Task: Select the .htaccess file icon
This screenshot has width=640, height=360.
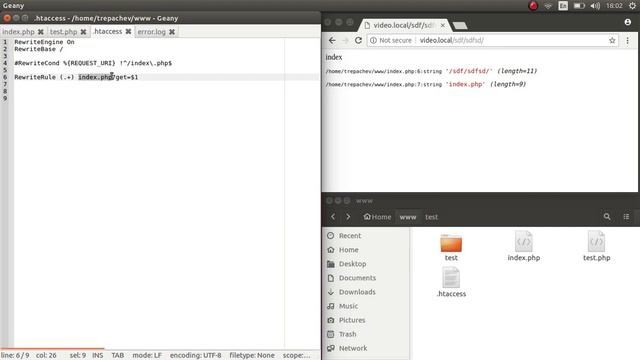Action: tap(451, 278)
